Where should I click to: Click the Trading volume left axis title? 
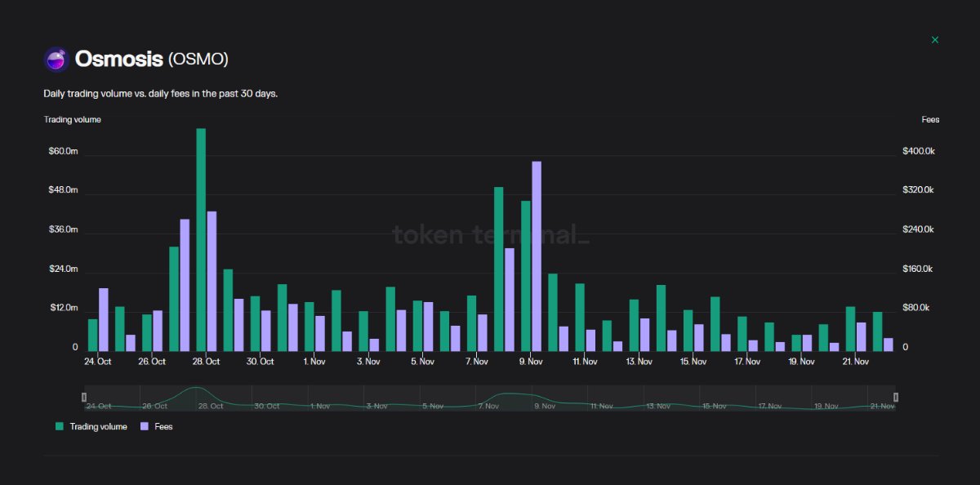pyautogui.click(x=73, y=119)
